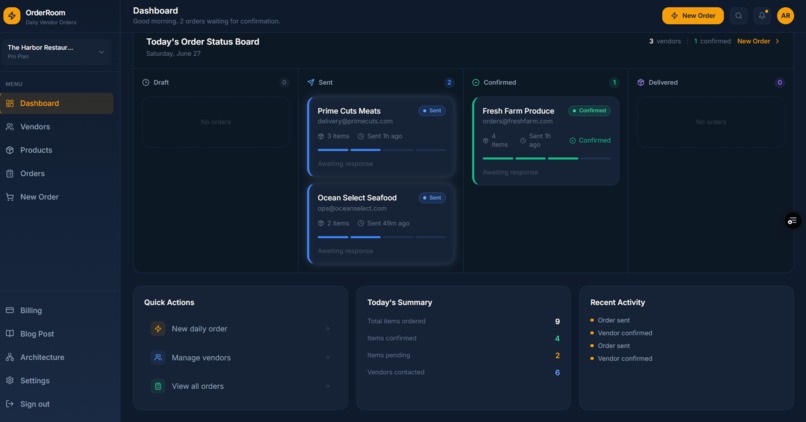Click the Billing card icon
Screen dimensions: 806x422
[x=10, y=310]
